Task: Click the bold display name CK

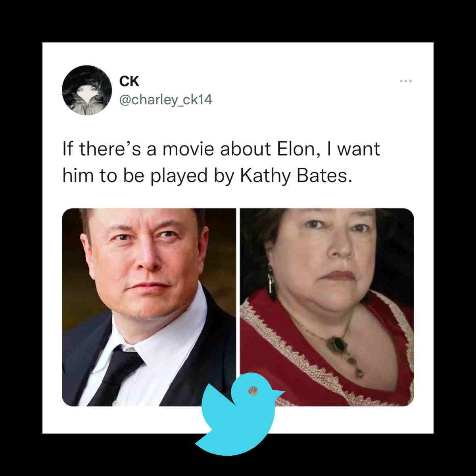Action: point(129,81)
